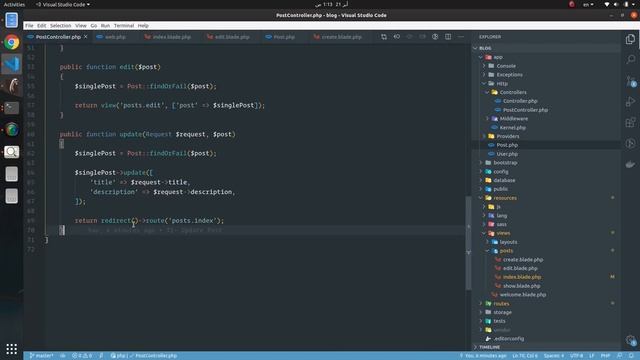This screenshot has height=360, width=640.
Task: Open the 'en' keyboard layout selector in the top bar
Action: tap(588, 4)
